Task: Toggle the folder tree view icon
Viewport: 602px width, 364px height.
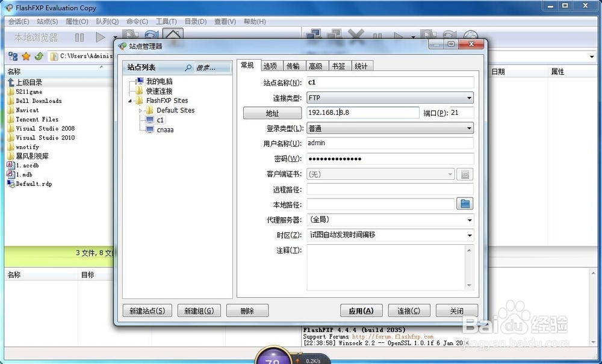Action: click(x=13, y=57)
